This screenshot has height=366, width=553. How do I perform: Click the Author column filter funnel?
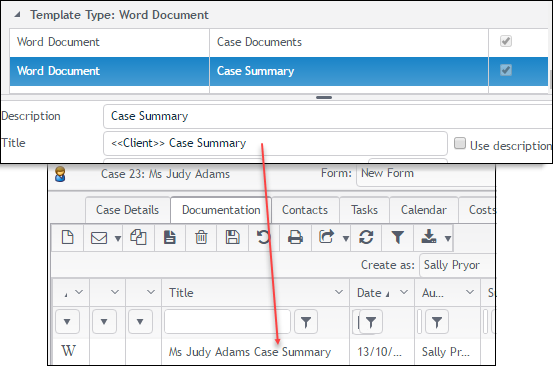pyautogui.click(x=437, y=322)
